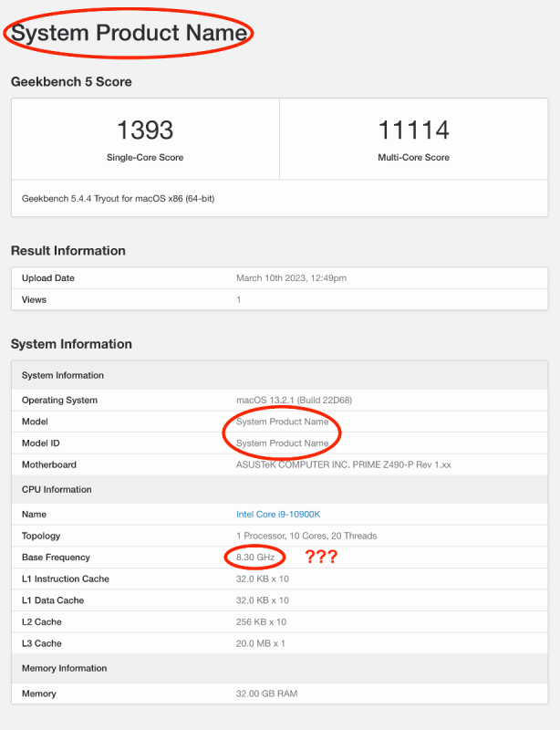Screen dimensions: 560x730
Task: Click the ASUSTeK PRIME Z490-P motherboard value
Action: 344,464
